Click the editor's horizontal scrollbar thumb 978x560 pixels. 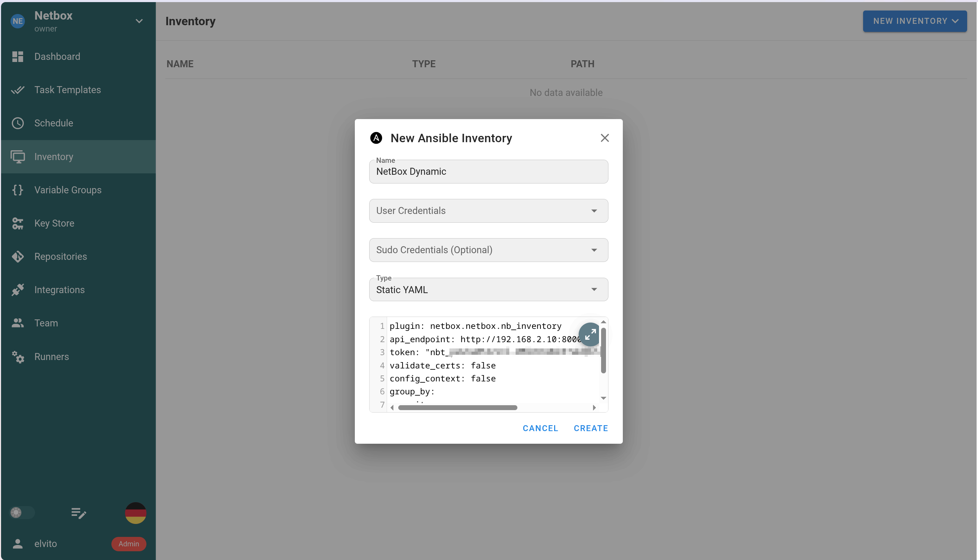458,408
